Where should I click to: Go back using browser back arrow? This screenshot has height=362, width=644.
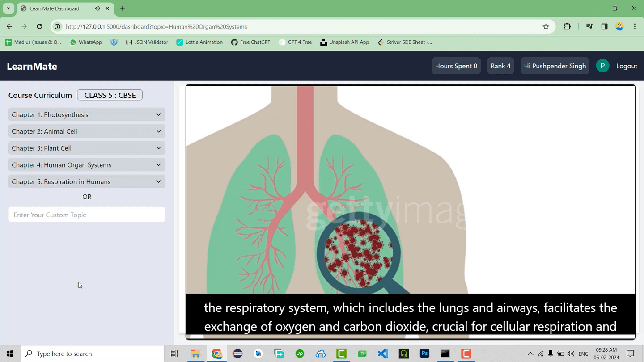point(9,26)
